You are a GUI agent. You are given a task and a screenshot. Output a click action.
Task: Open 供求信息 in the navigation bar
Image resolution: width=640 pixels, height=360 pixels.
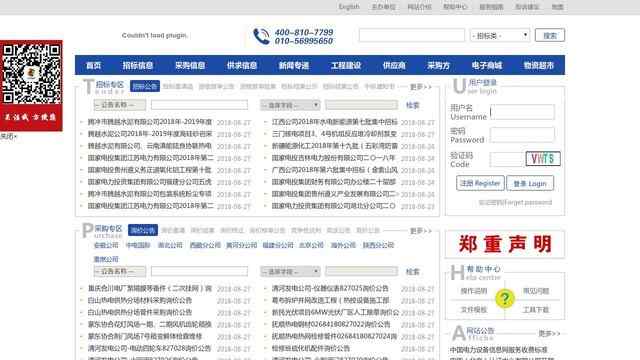(242, 65)
